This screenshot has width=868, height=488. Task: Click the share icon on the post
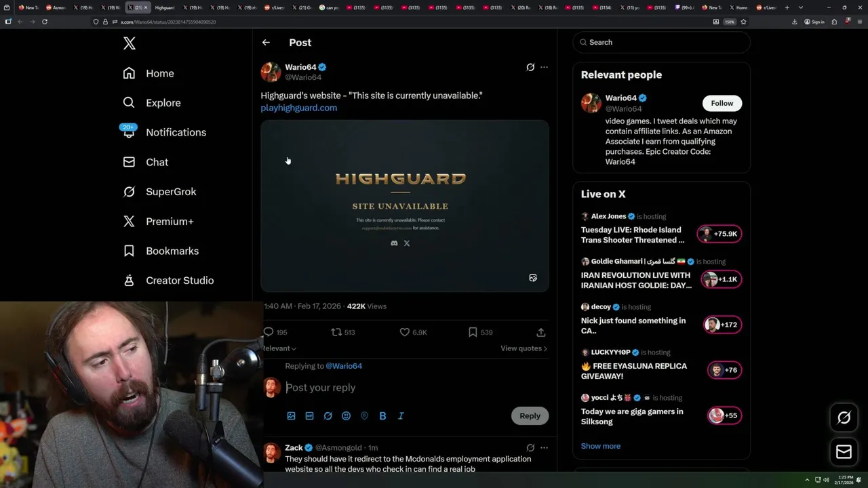coord(541,332)
